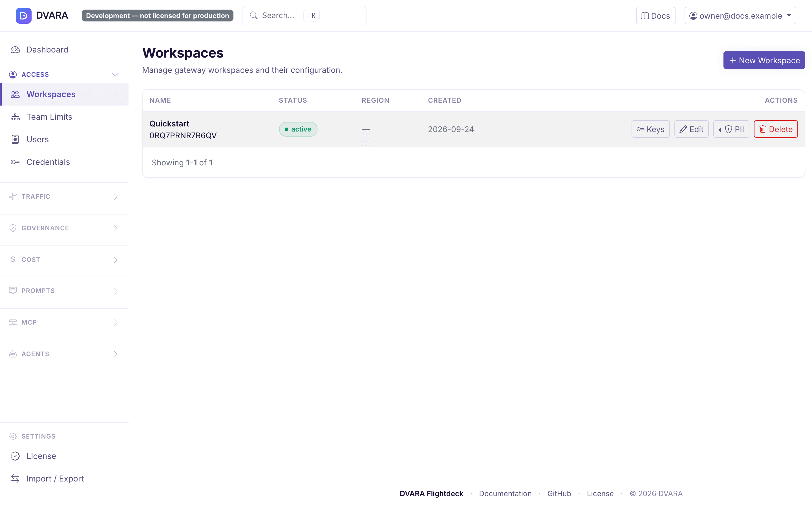
Task: Open the Users menu item
Action: (64, 139)
